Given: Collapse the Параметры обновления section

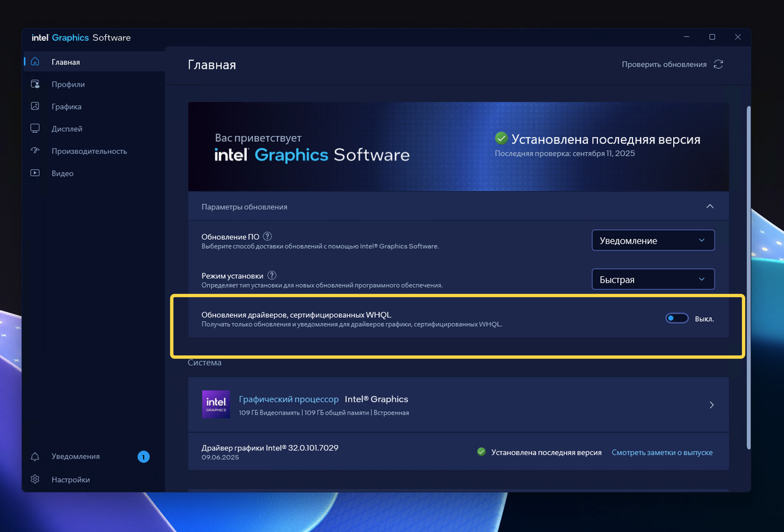Looking at the screenshot, I should point(710,206).
